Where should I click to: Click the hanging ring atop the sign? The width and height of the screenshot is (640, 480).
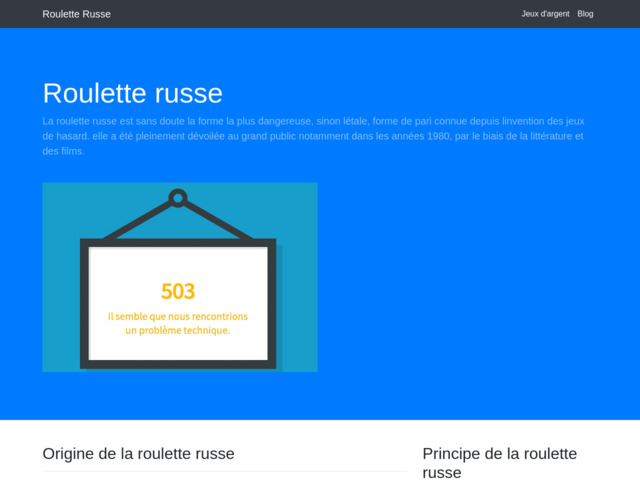click(x=178, y=197)
